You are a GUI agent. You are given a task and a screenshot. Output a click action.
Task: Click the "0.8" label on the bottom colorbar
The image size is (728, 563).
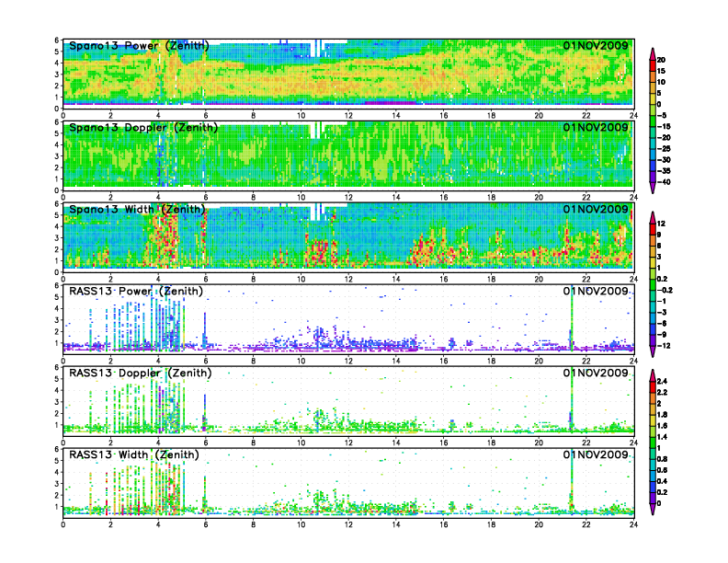coord(662,459)
